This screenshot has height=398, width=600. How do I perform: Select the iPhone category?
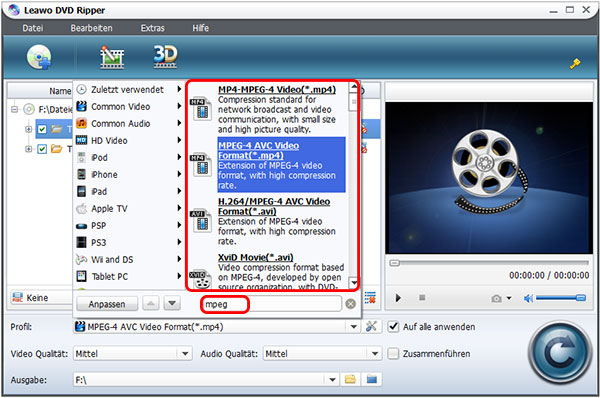[x=129, y=175]
